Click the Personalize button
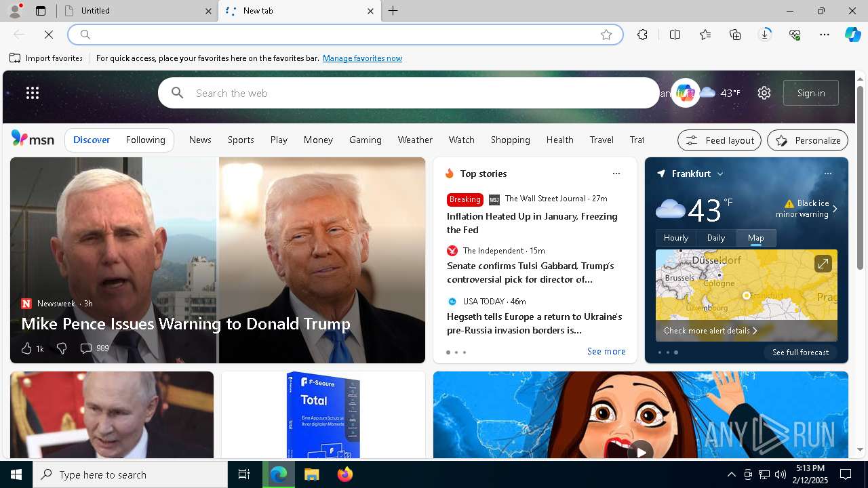The image size is (868, 488). [x=808, y=140]
